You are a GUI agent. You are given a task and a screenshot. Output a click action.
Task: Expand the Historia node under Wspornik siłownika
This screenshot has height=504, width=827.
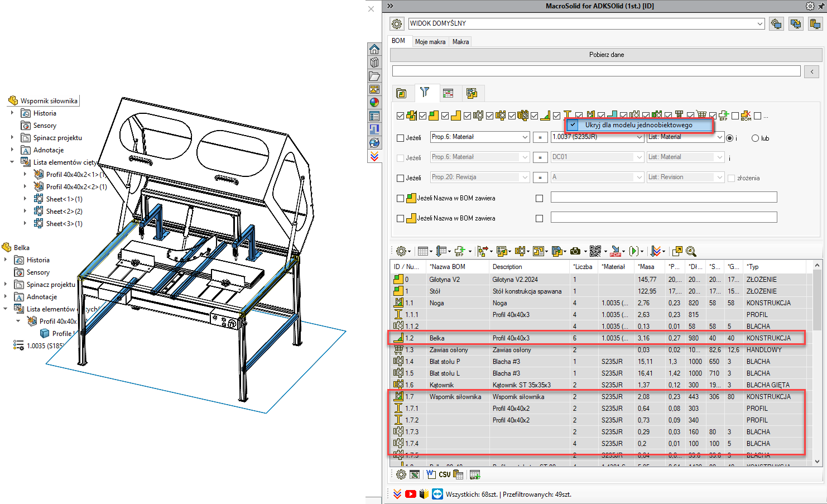pyautogui.click(x=12, y=113)
